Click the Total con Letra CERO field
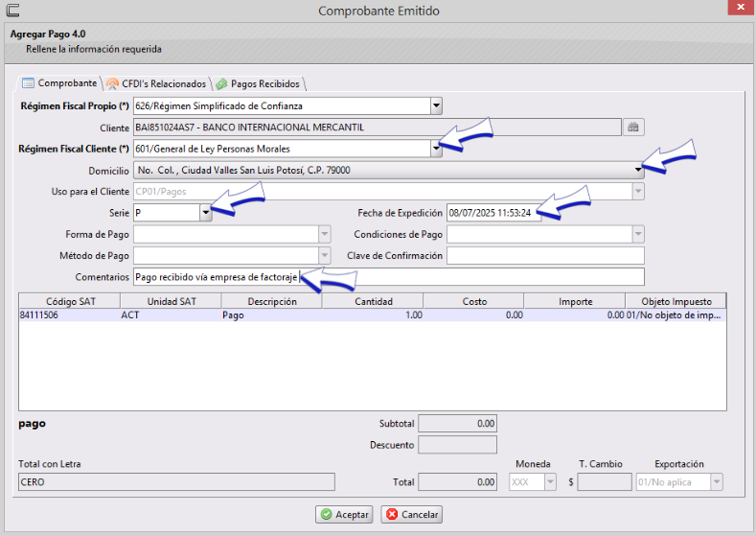Image resolution: width=756 pixels, height=536 pixels. point(176,482)
